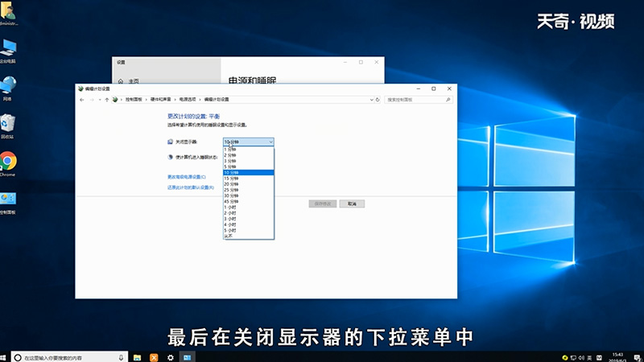Viewport: 644px width, 362px height.
Task: Click 编辑计划设置 breadcrumb
Action: tap(217, 100)
